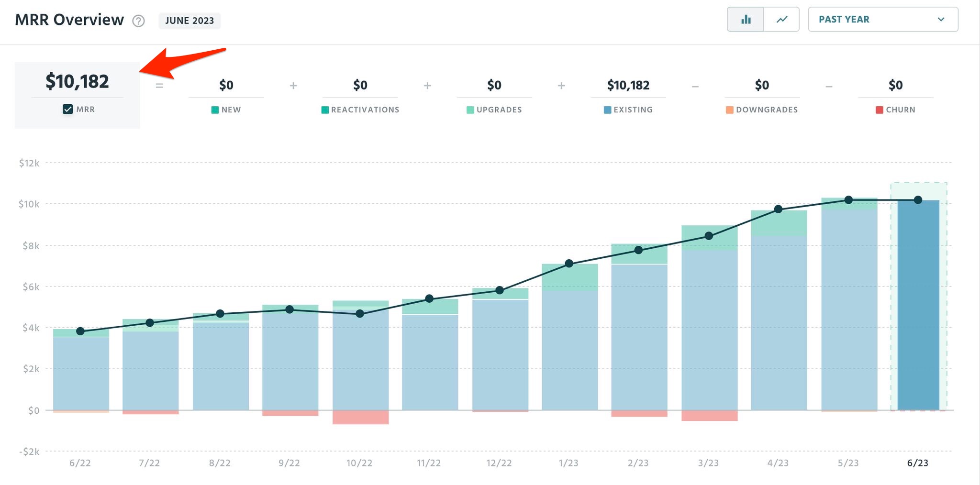The image size is (980, 485).
Task: Click the DOWNGRADES legend color swatch
Action: pos(729,110)
